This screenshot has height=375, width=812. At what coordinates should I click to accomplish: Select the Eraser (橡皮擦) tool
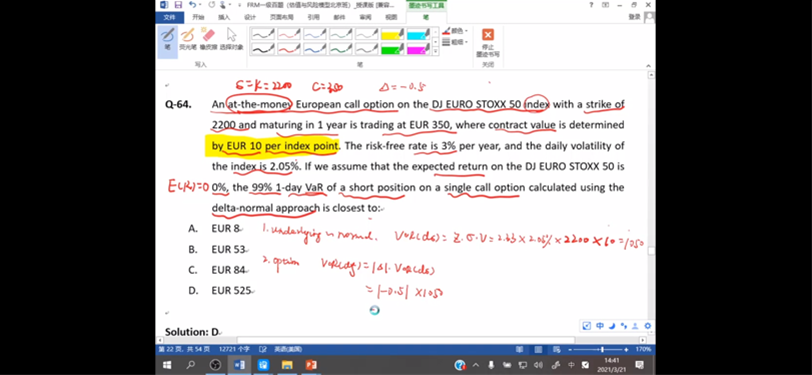pos(208,39)
